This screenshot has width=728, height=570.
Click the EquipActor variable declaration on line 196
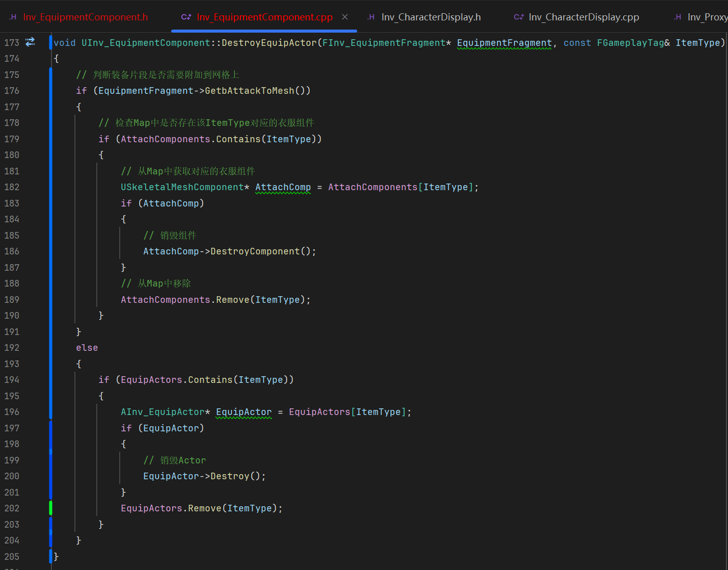(x=244, y=412)
